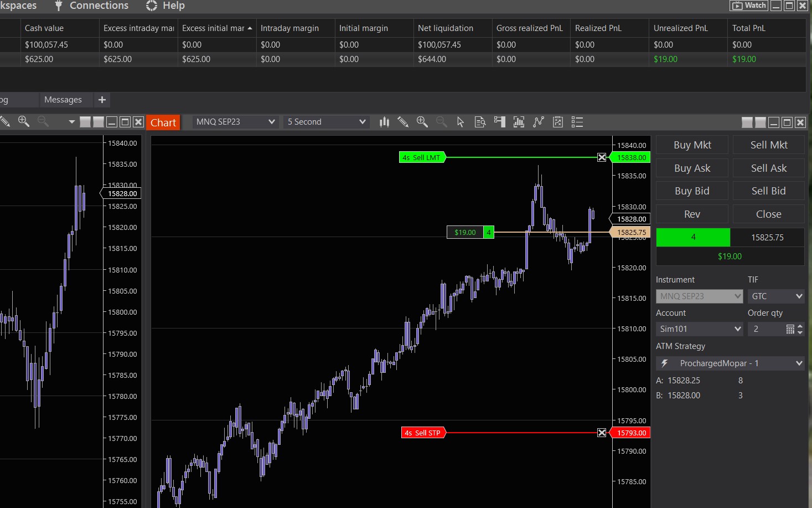Sort by the Unrealized PnL column header
Image resolution: width=812 pixels, height=508 pixels.
(689, 28)
